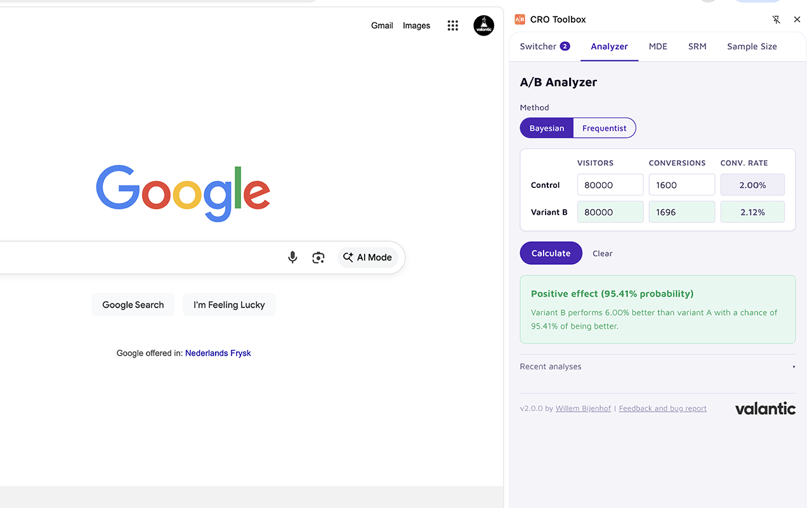
Task: Open Feedback and bug report link
Action: pyautogui.click(x=662, y=408)
